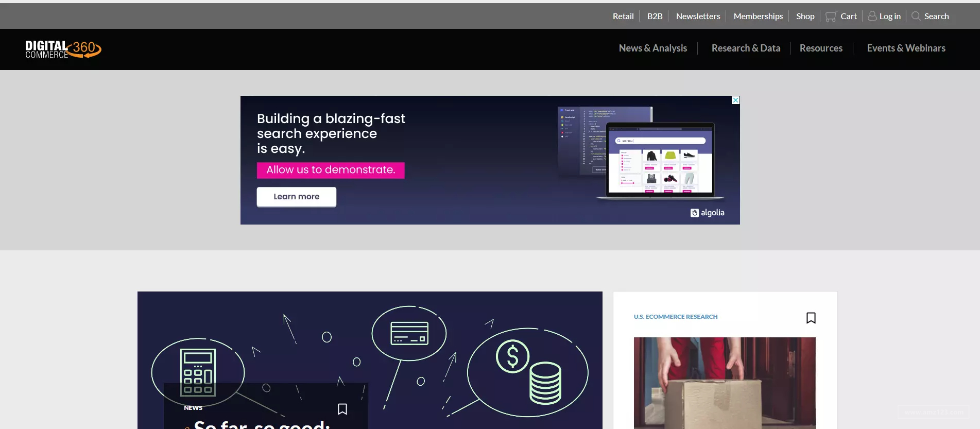
Task: Open the Events & Webinars menu
Action: pyautogui.click(x=906, y=48)
